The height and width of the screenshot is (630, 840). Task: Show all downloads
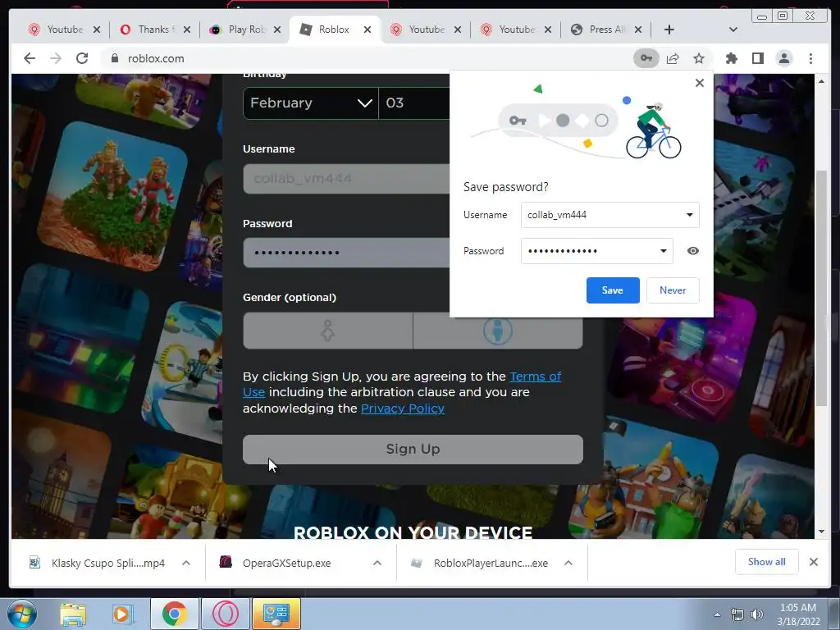pos(767,562)
